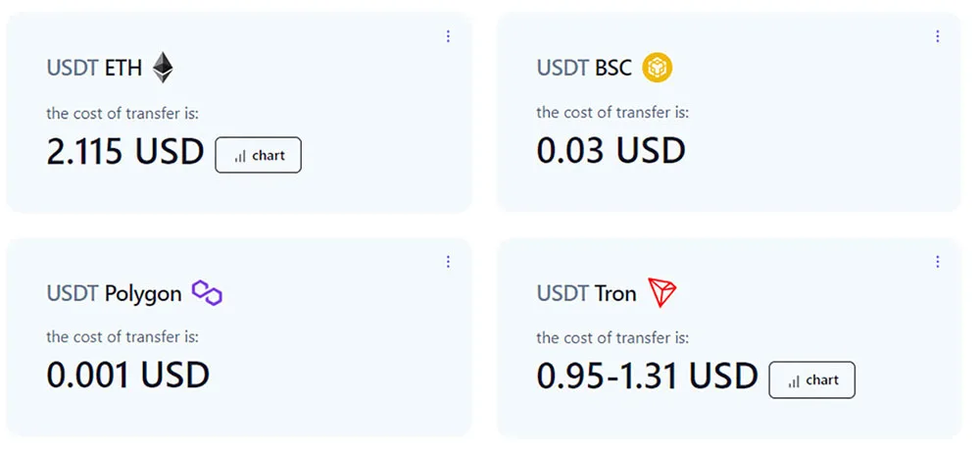Open the chart for USDT Tron
Screen dimensions: 980x454
811,379
